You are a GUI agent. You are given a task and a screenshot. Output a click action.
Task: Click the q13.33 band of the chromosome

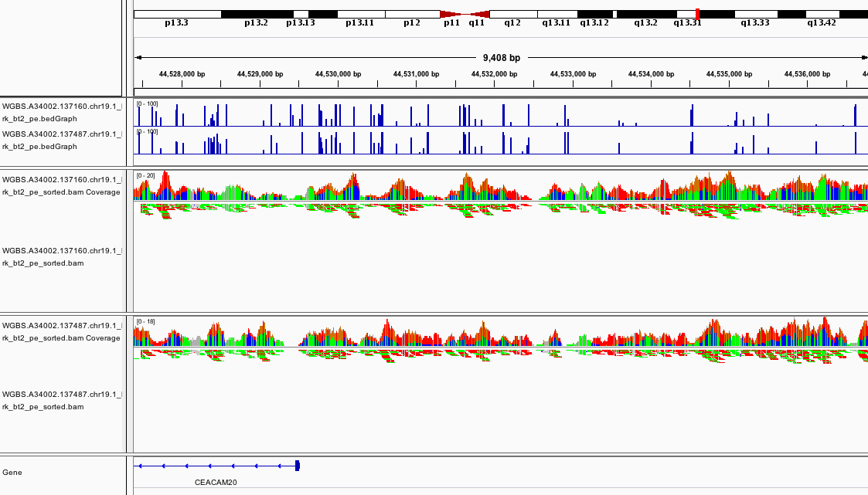click(x=755, y=14)
